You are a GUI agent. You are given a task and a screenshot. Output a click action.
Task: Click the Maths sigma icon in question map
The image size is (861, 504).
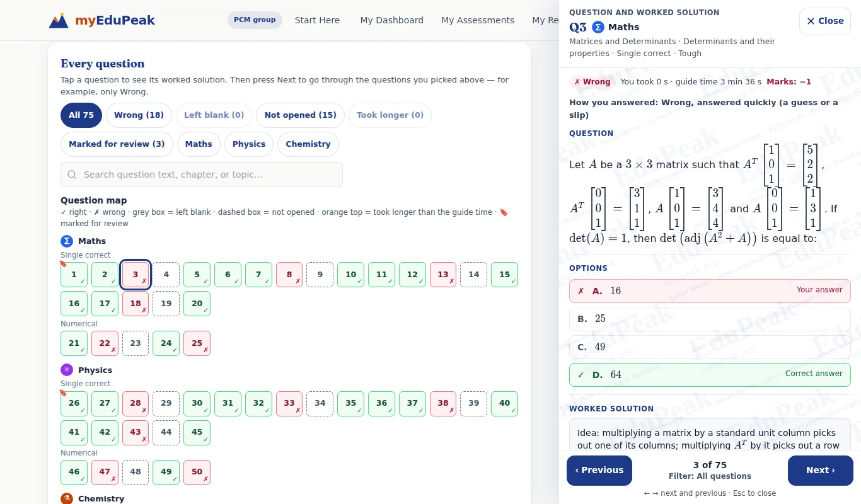pyautogui.click(x=67, y=241)
